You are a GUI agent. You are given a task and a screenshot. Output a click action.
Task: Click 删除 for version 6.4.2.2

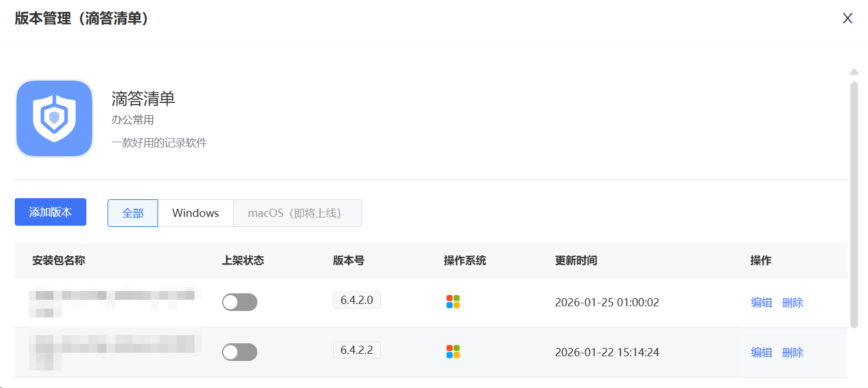click(793, 353)
